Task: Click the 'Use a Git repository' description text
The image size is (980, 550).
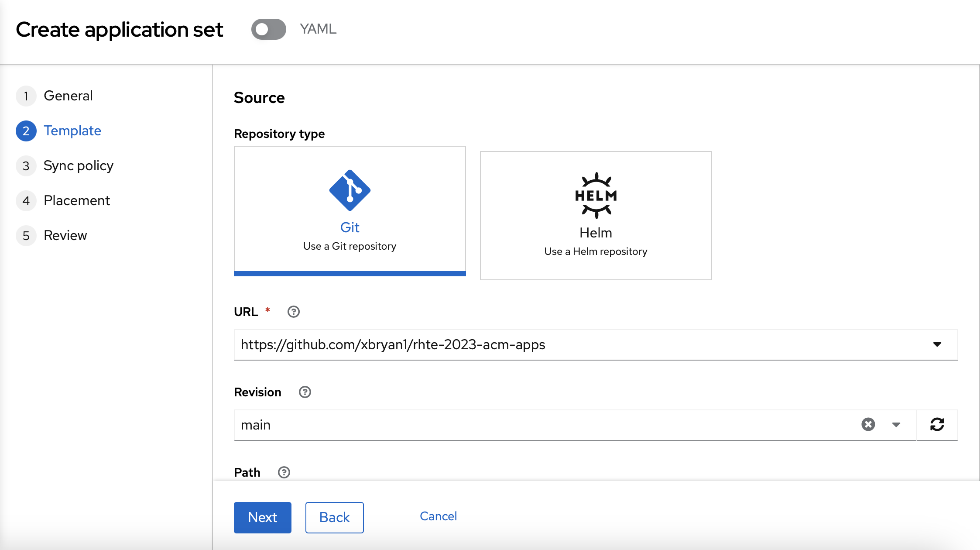Action: pyautogui.click(x=350, y=246)
